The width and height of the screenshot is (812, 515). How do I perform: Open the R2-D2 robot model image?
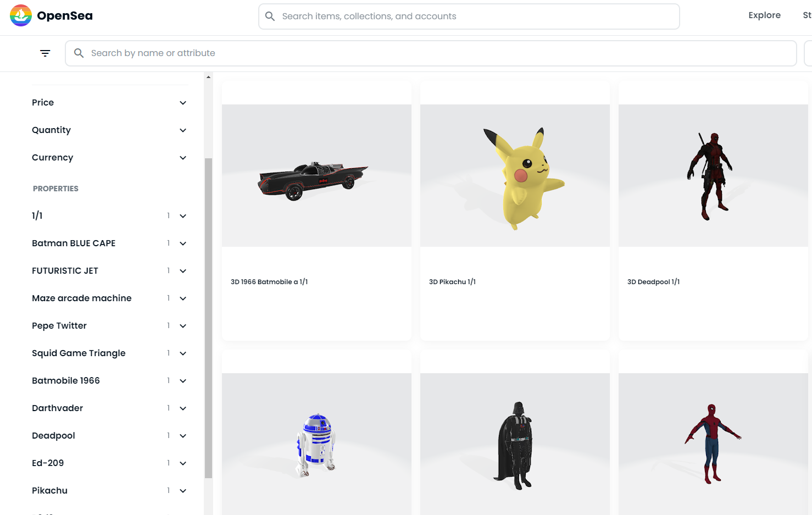316,444
